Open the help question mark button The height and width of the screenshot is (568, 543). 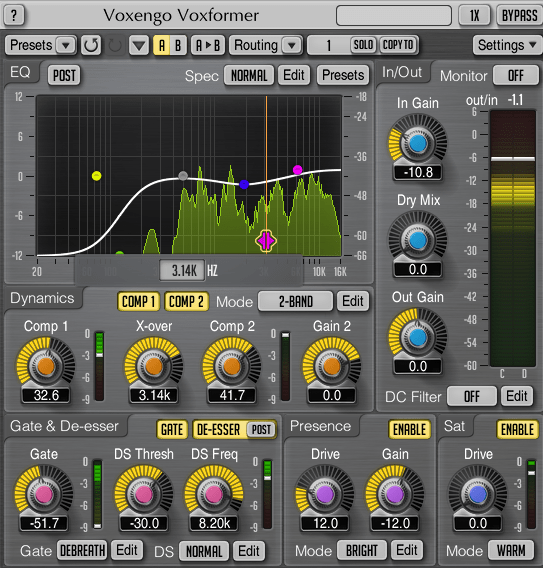click(x=14, y=16)
